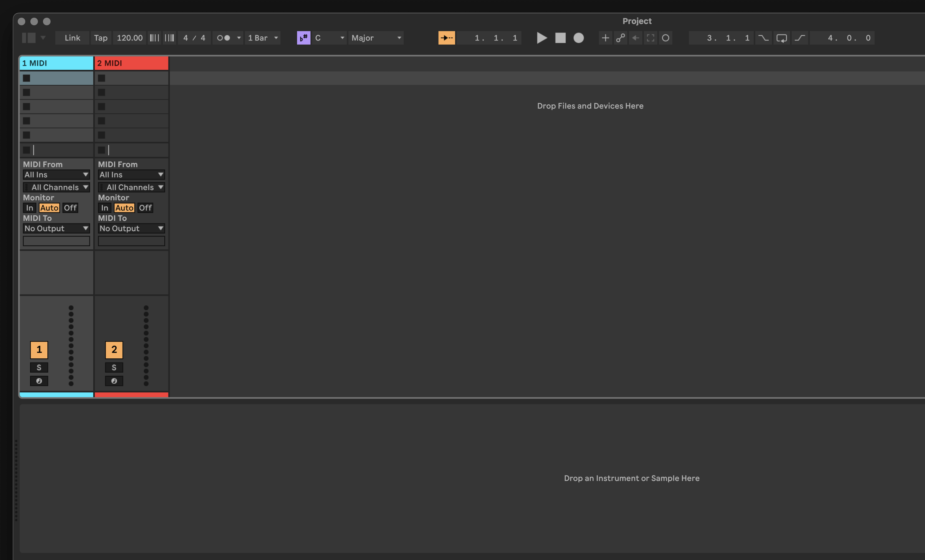Select the 2 MIDI track header
This screenshot has height=560, width=925.
131,63
